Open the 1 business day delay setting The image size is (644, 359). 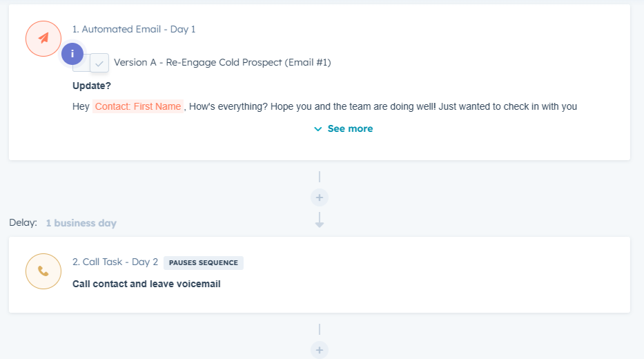coord(81,223)
